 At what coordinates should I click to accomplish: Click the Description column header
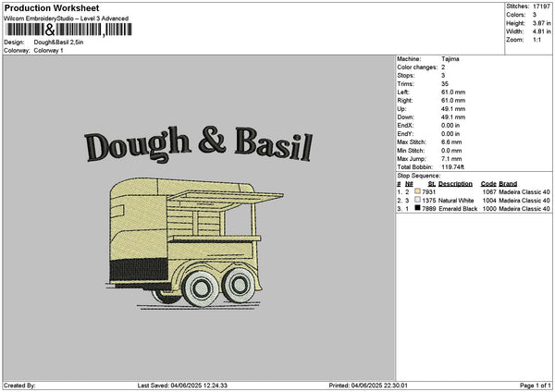[454, 183]
